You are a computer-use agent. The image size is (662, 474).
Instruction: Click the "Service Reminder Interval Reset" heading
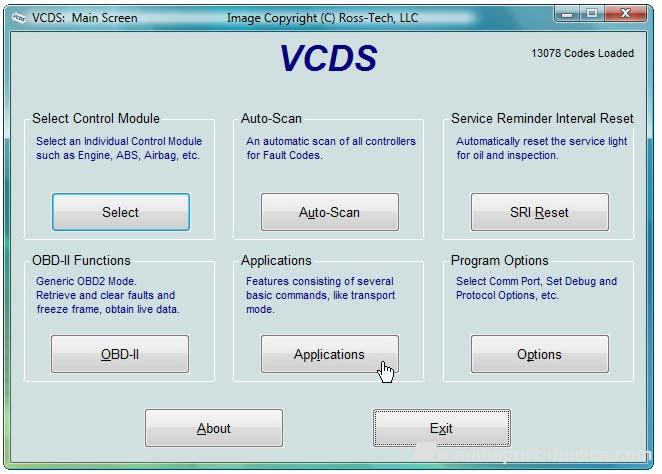(542, 118)
